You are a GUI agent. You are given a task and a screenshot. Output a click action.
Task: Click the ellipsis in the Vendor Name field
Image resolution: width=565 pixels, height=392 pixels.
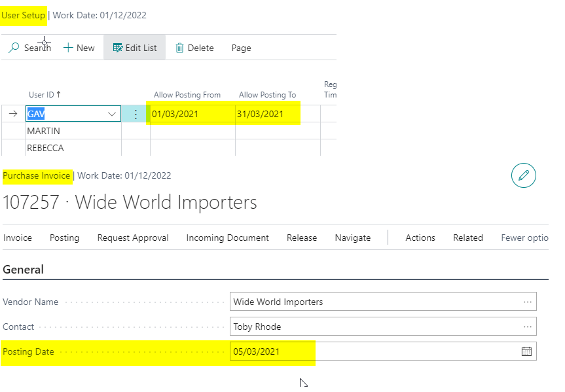tap(527, 302)
